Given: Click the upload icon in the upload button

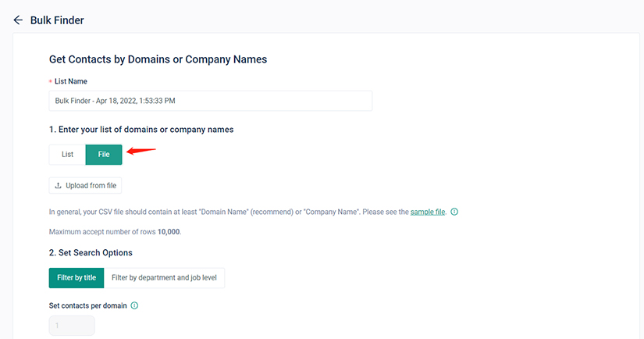Looking at the screenshot, I should [x=59, y=186].
